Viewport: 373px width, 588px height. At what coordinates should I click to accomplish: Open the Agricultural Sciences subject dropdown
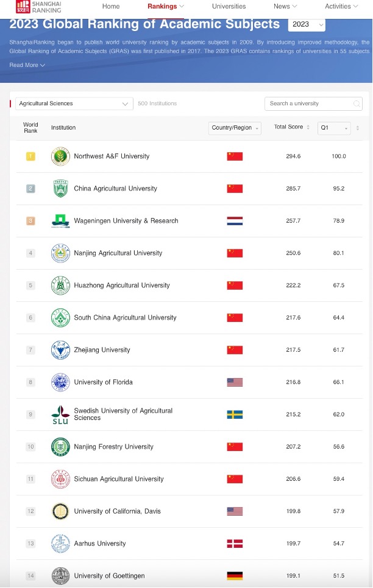[x=74, y=104]
